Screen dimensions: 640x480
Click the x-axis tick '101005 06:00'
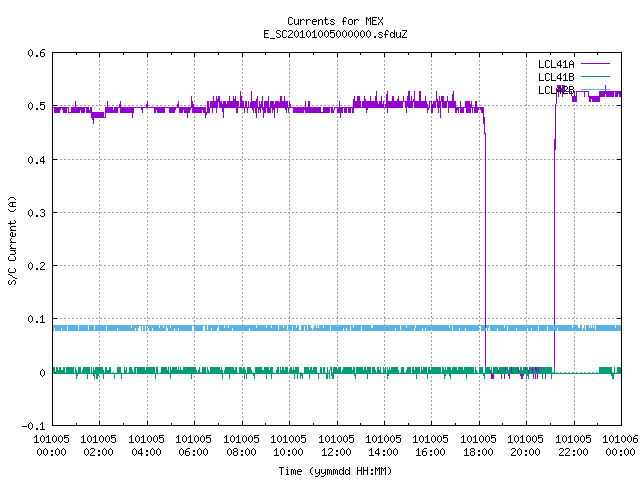[x=193, y=446]
